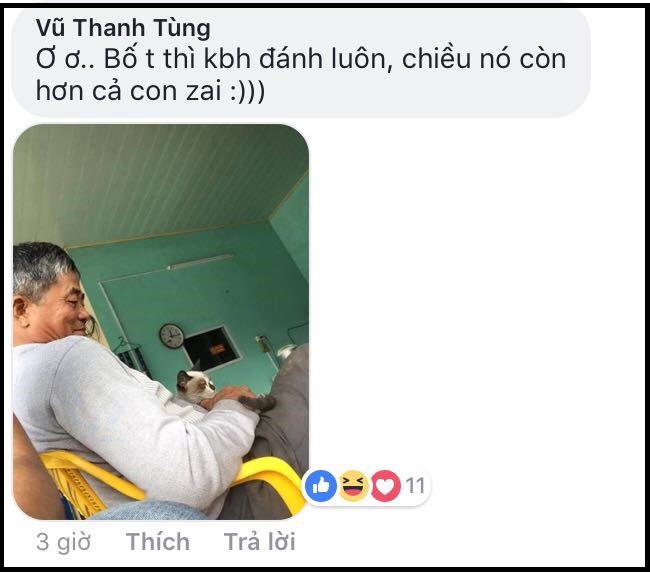Reply to the comment with Trả lời

(260, 542)
